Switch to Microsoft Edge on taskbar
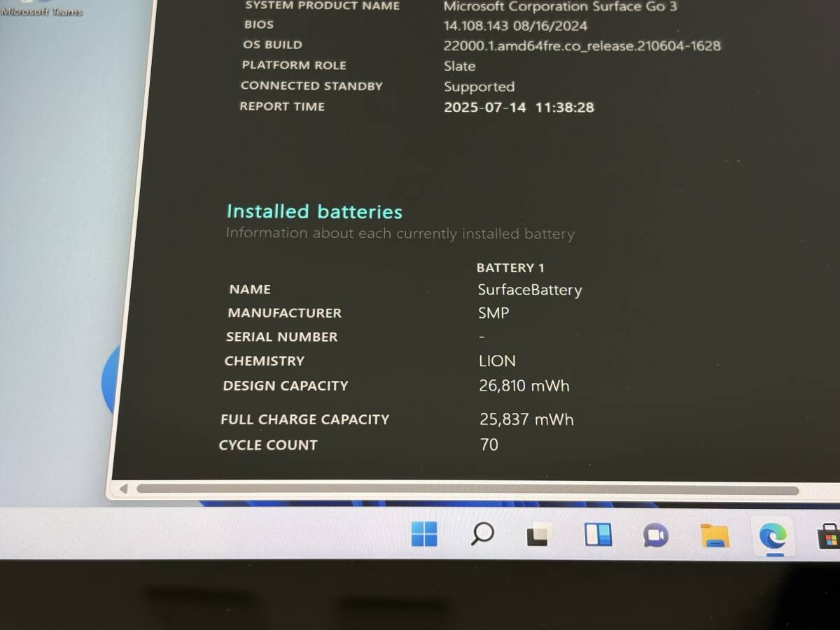840x630 pixels. point(773,537)
